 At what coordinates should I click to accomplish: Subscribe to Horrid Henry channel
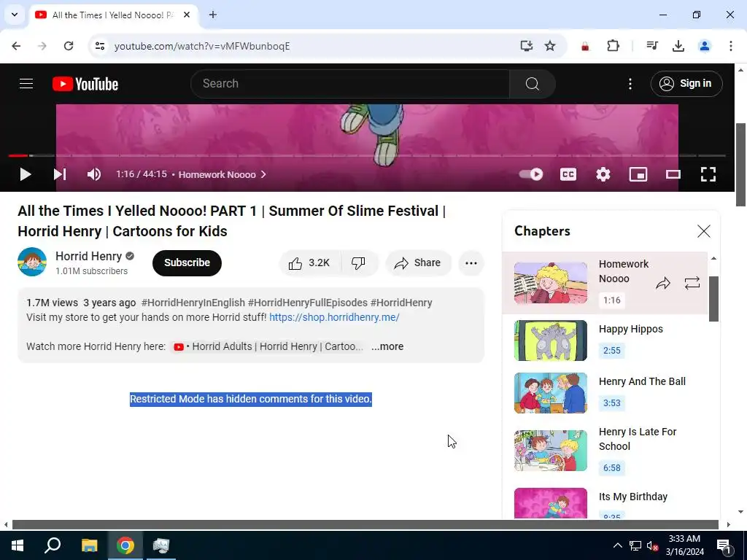pos(187,262)
